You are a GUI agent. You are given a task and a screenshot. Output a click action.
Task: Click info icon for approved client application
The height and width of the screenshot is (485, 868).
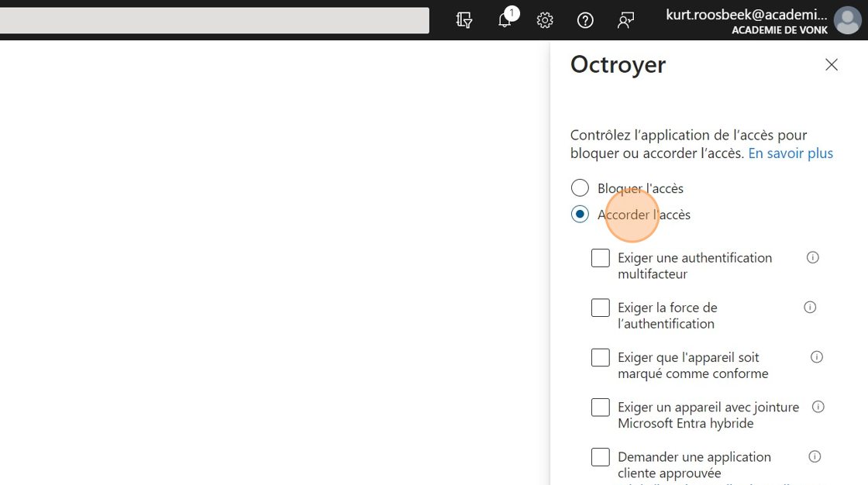click(815, 456)
